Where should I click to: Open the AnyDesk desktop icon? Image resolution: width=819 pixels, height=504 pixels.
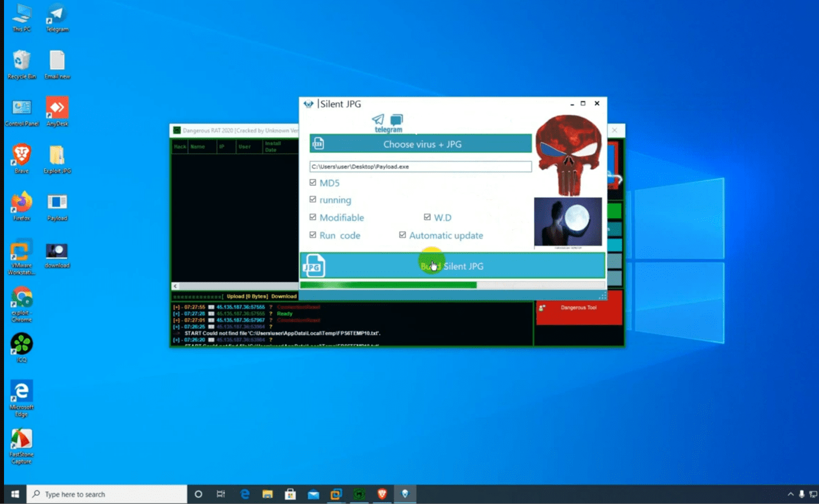click(x=57, y=110)
